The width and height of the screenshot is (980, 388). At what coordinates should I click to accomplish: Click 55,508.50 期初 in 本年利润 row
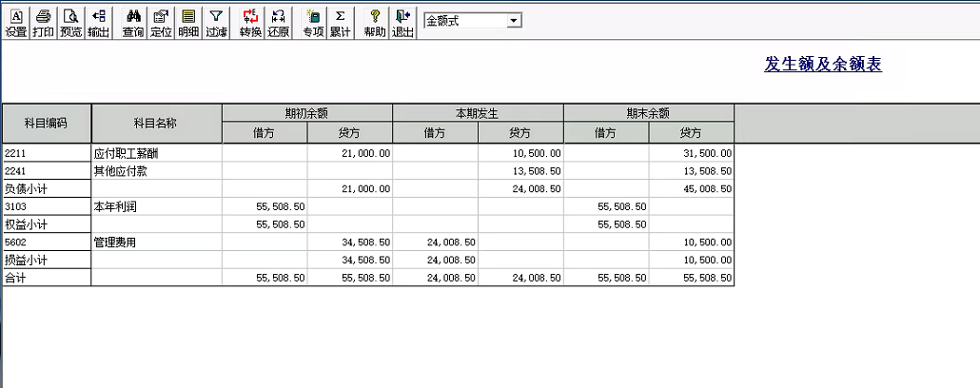point(265,206)
